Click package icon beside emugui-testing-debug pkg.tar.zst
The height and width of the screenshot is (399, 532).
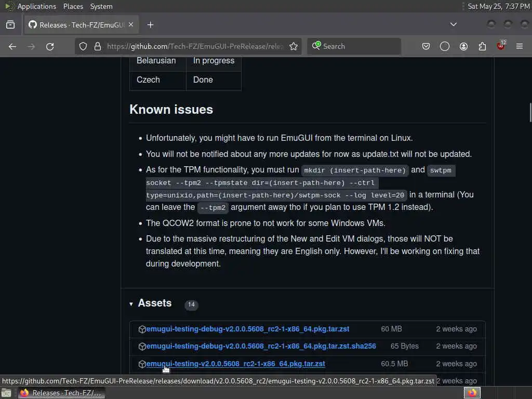click(142, 329)
